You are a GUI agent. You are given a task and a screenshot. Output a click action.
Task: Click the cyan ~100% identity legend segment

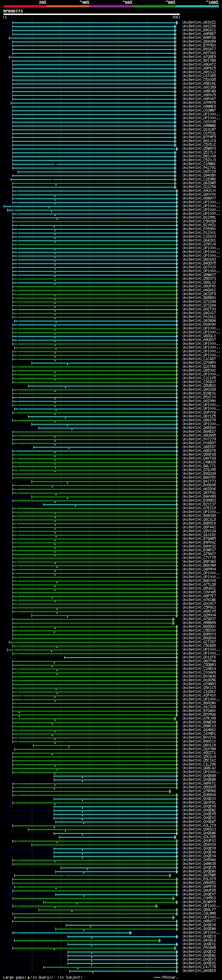pyautogui.click(x=197, y=6)
